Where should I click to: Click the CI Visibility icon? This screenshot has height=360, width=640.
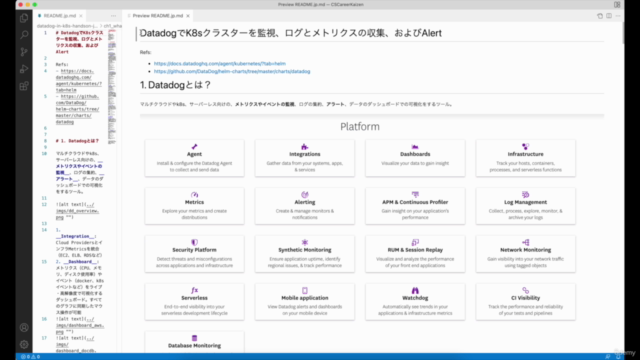[525, 290]
